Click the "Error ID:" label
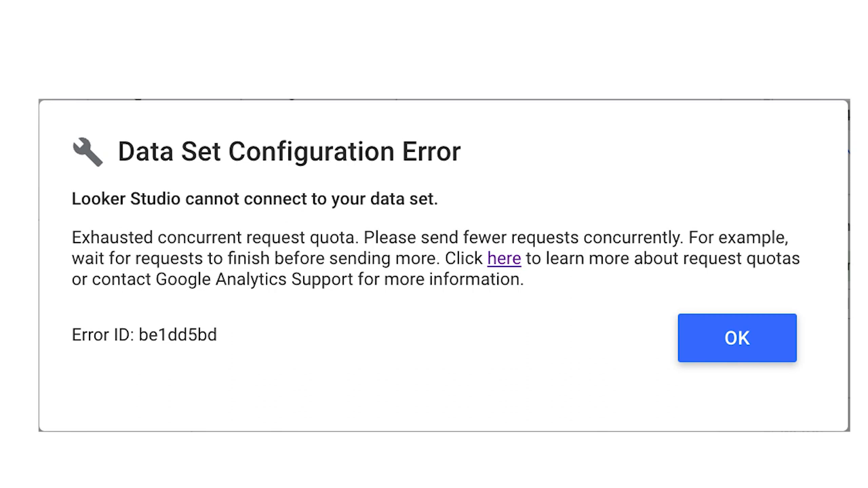 coord(102,335)
